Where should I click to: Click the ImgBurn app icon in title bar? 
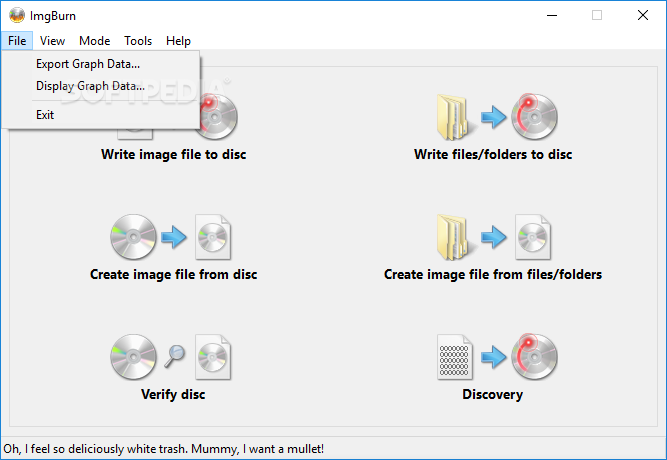tap(17, 15)
